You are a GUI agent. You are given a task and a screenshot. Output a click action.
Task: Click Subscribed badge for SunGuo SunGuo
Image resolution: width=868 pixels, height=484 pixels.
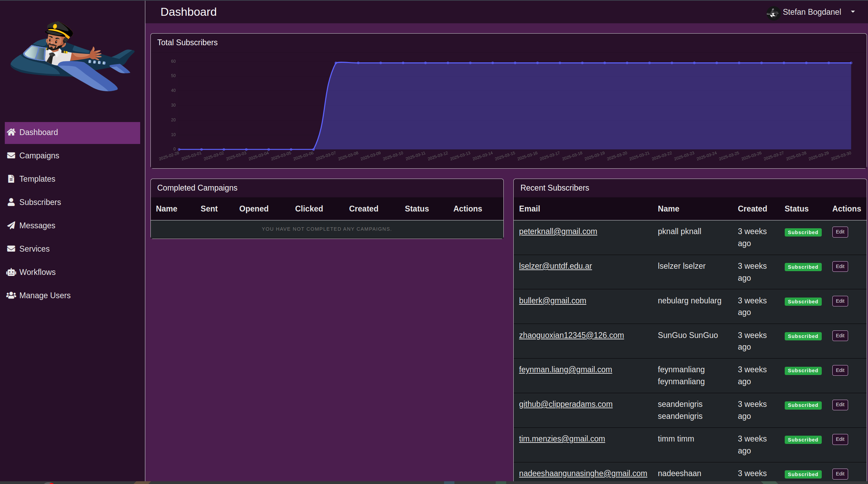click(803, 336)
